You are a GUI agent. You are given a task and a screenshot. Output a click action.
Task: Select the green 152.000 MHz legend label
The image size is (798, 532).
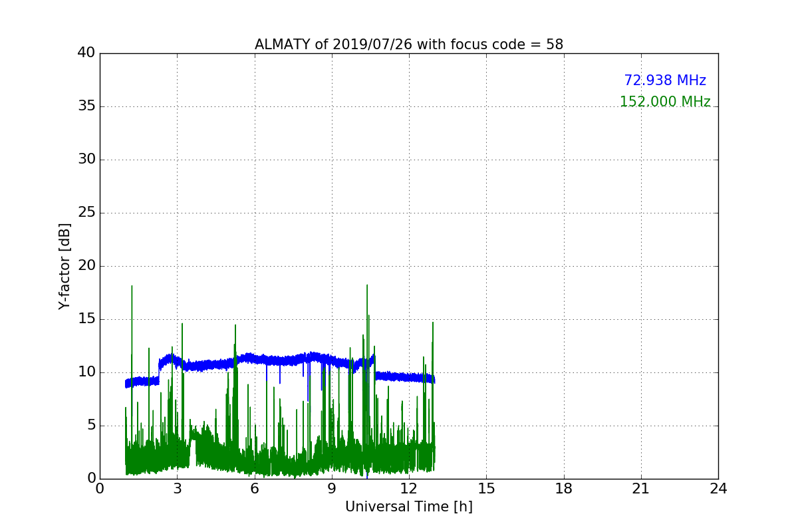665,102
